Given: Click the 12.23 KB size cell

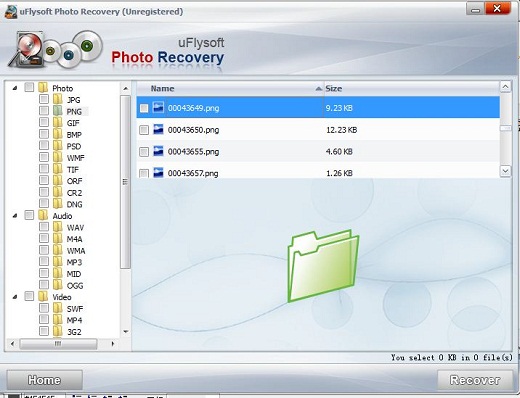Looking at the screenshot, I should [341, 130].
